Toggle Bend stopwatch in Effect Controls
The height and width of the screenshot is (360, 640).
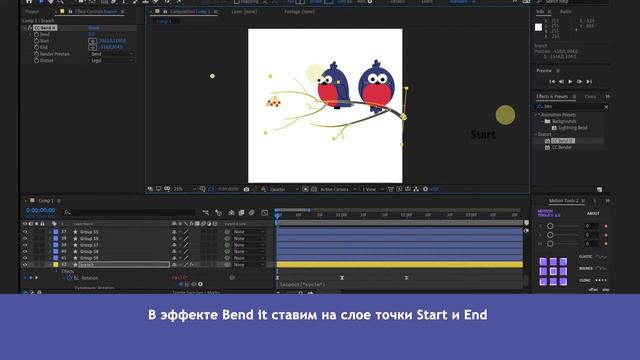click(36, 34)
